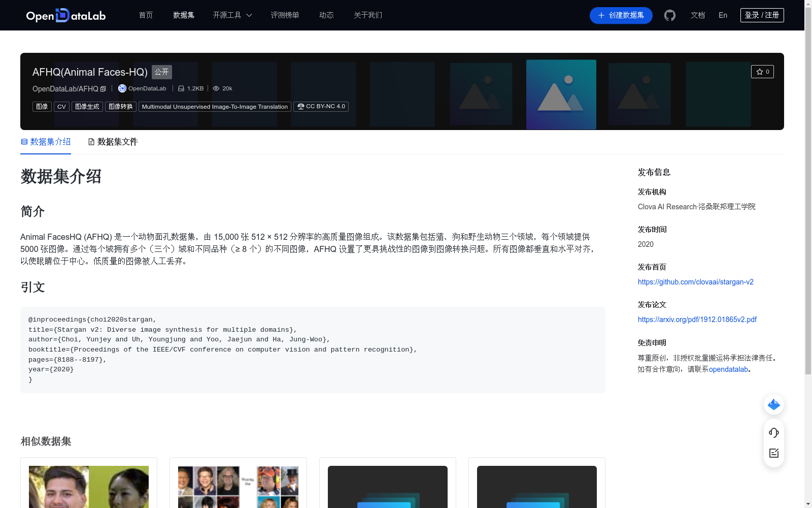Click the GitHub icon in the navbar
The width and height of the screenshot is (812, 508).
(669, 15)
